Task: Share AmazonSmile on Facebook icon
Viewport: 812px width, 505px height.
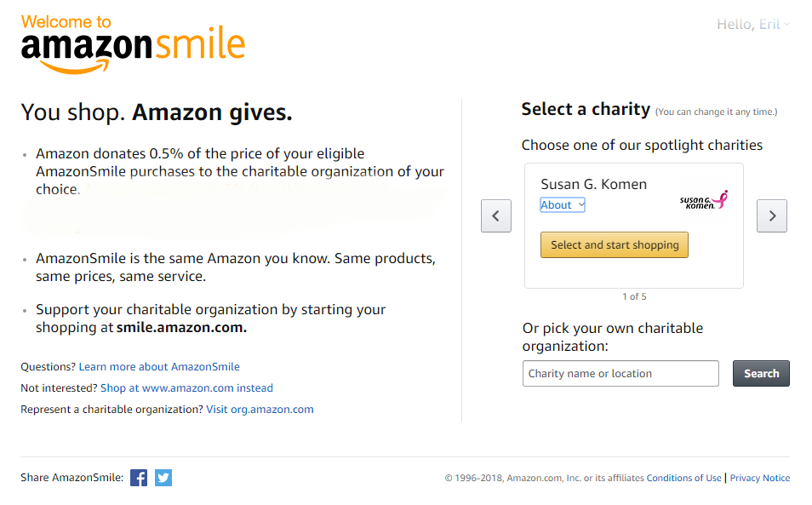Action: click(138, 478)
